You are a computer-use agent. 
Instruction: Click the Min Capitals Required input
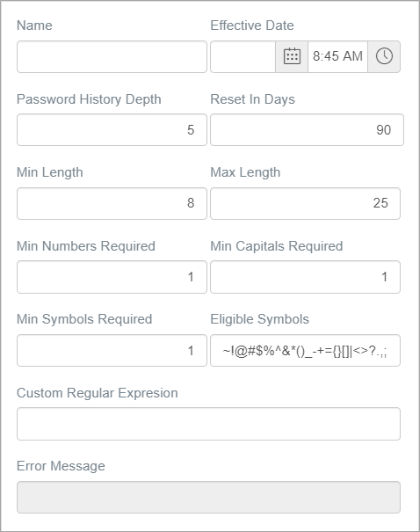306,277
